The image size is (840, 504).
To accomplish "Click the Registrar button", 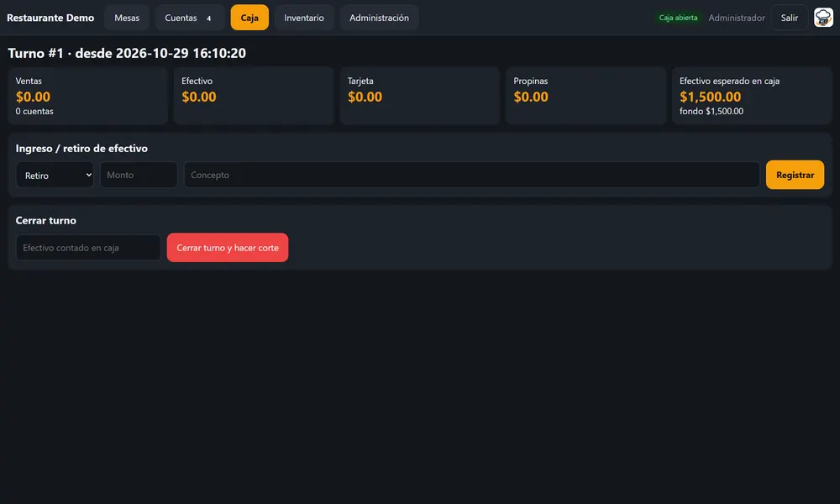I will coord(795,175).
